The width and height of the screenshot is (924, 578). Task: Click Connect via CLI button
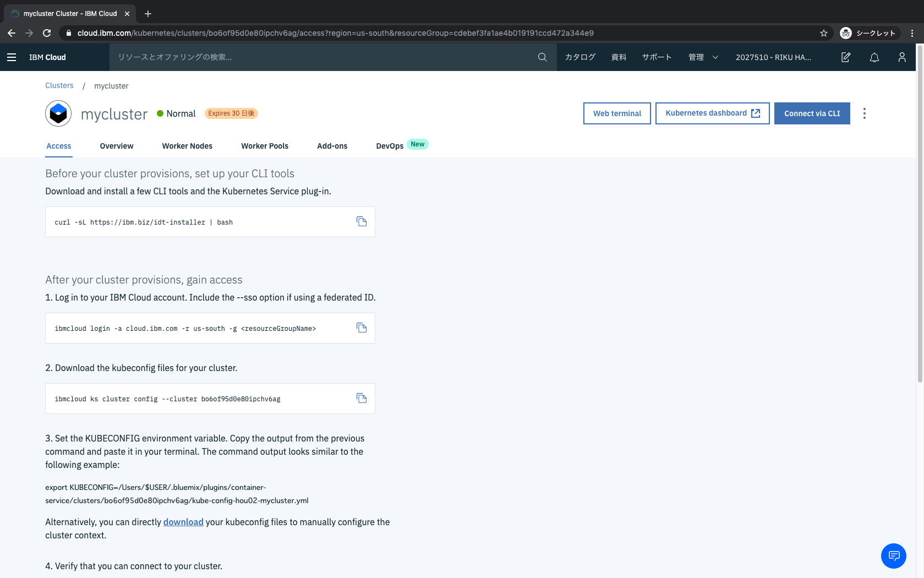(812, 113)
